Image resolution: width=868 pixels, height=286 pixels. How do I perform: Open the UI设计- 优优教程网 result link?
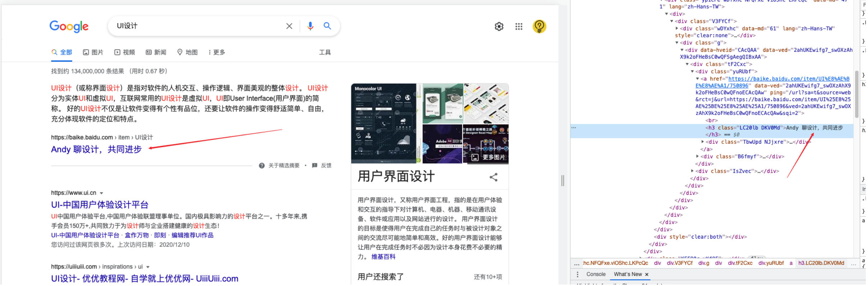tap(145, 279)
